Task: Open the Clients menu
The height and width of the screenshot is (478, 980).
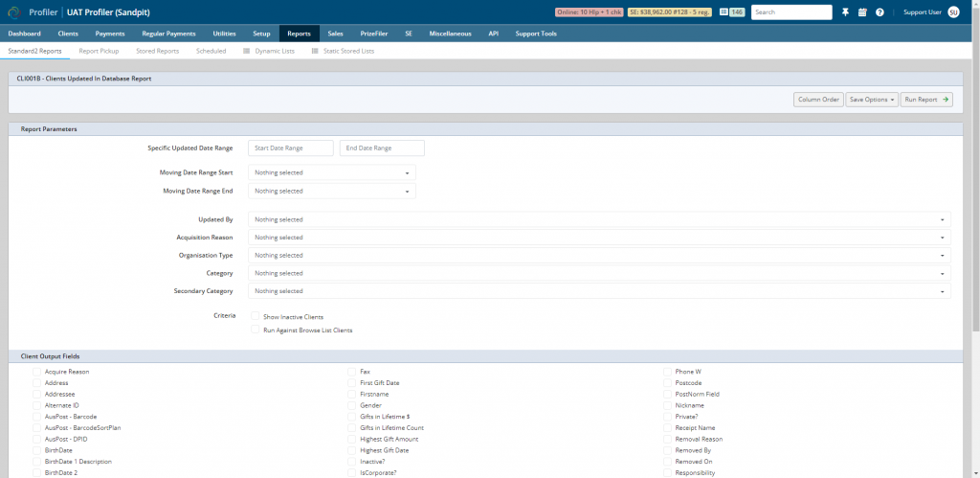Action: (x=68, y=34)
